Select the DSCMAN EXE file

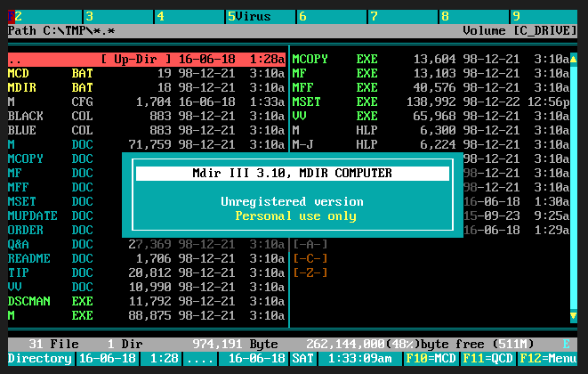pyautogui.click(x=147, y=302)
